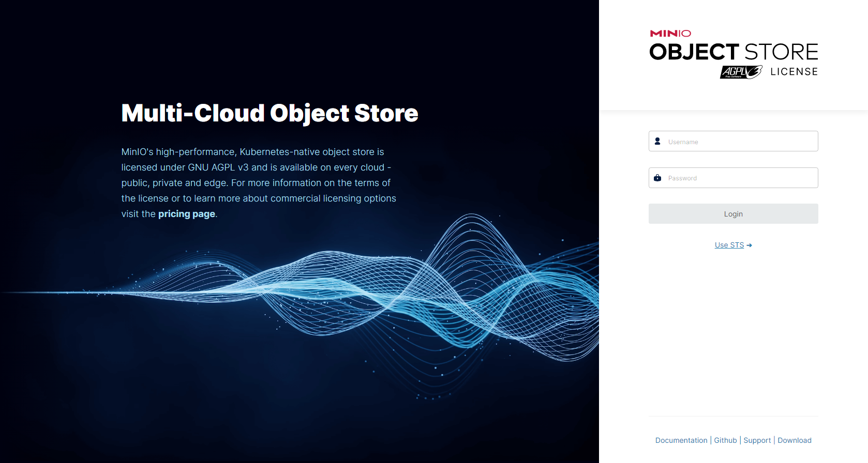
Task: Click the AGPLv3 license badge
Action: click(x=741, y=72)
